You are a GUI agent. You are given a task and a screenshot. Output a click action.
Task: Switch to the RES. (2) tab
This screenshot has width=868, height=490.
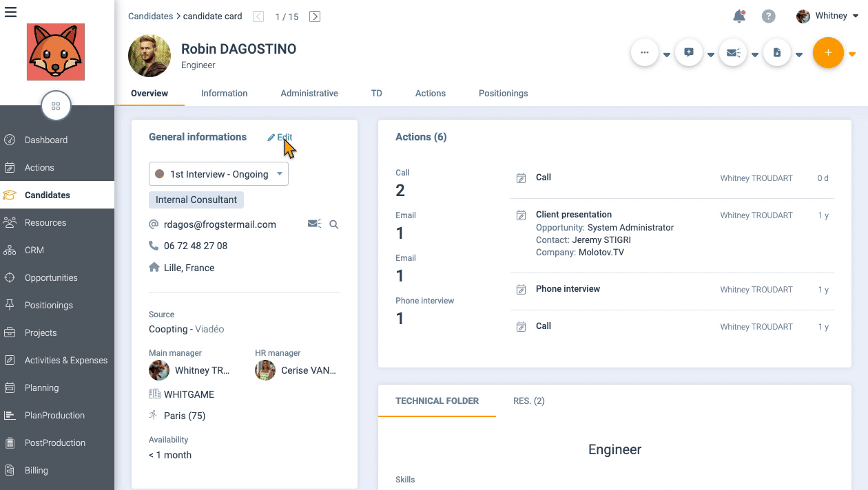[x=528, y=401]
